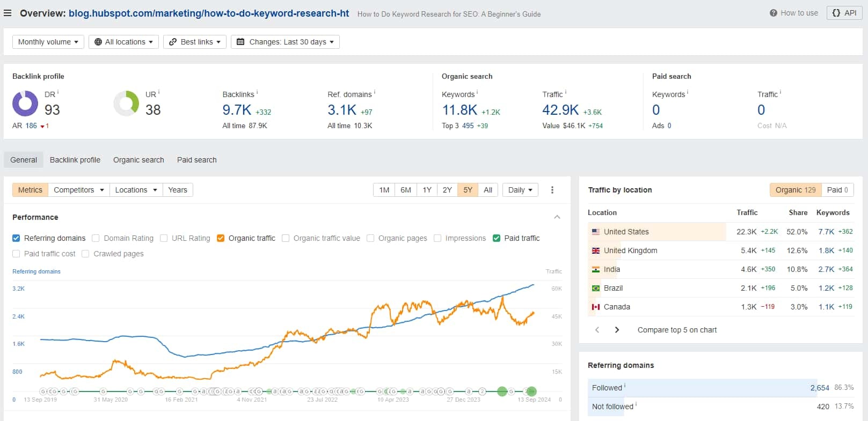
Task: Open Best links dropdown
Action: [x=195, y=42]
